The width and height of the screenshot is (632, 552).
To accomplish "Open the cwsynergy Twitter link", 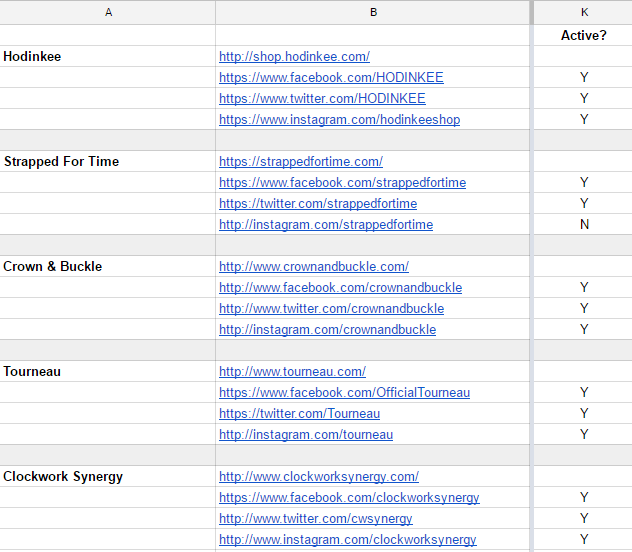I will point(315,519).
